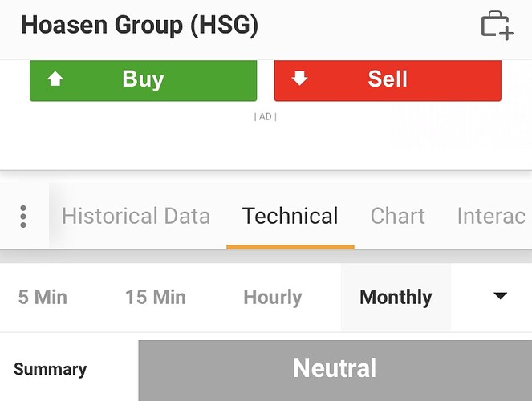Click the up arrow icon on Buy
The width and height of the screenshot is (532, 401).
coord(55,79)
